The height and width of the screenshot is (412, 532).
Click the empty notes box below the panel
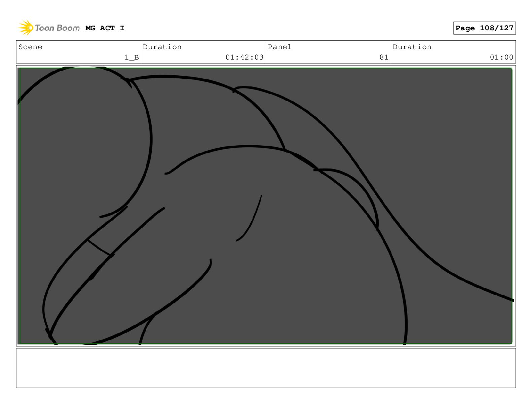266,368
